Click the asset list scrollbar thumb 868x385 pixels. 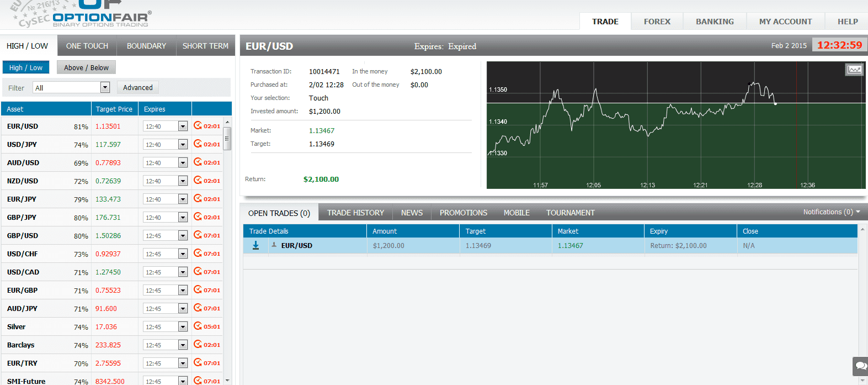coord(227,138)
